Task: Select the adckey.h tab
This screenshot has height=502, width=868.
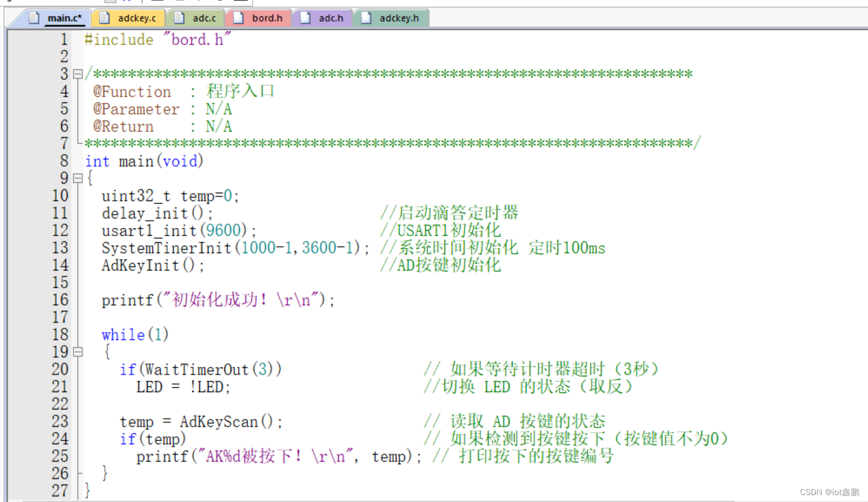Action: [x=391, y=18]
